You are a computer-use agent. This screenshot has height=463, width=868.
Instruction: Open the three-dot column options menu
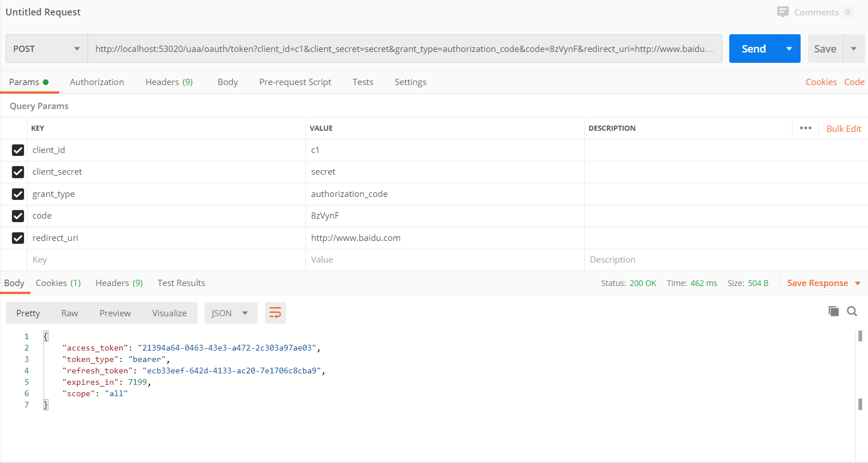coord(806,128)
